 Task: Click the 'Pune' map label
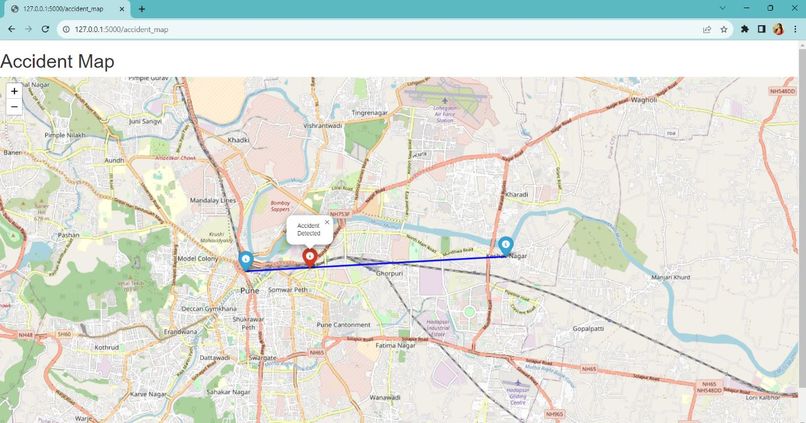[250, 290]
